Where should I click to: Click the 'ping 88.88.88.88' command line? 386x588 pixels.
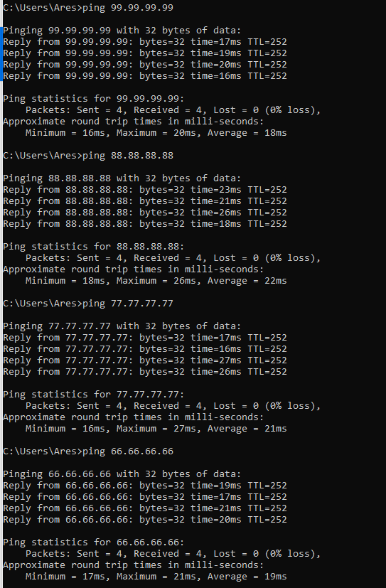coord(88,155)
